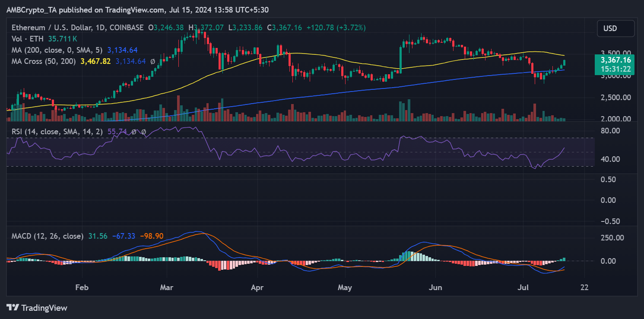
Task: Select the Ethereum / U.S. Dollar symbol title
Action: [x=77, y=28]
